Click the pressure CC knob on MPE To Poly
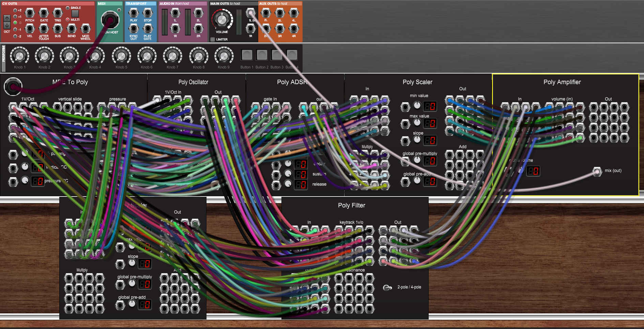 [25, 180]
